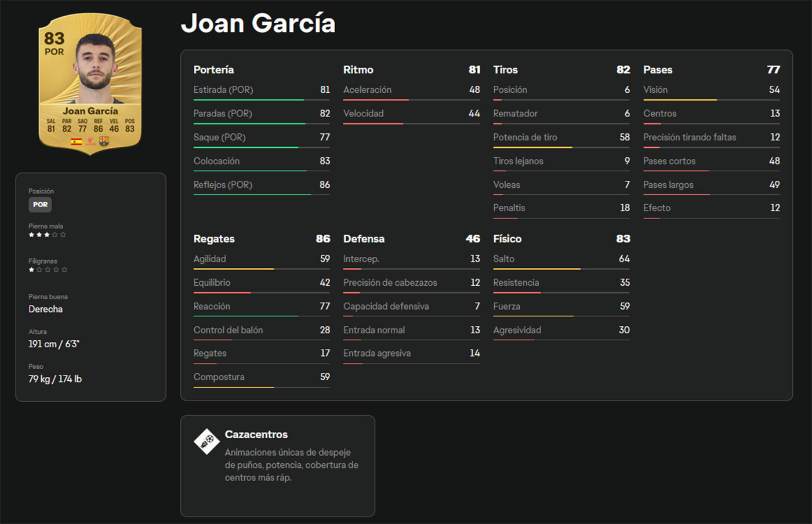Click the last empty star under Pierna mala
This screenshot has width=812, height=524.
[x=63, y=235]
